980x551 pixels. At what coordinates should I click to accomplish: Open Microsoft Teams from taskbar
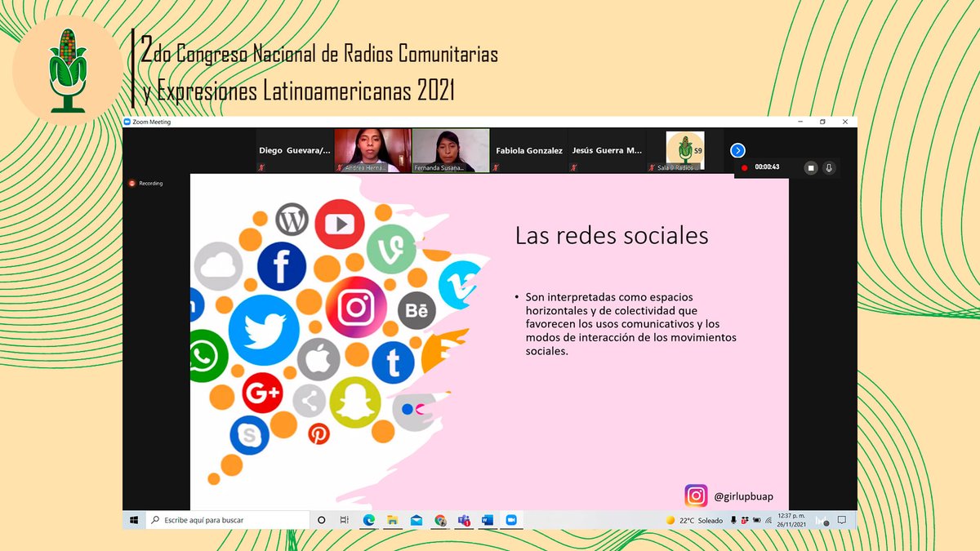click(x=464, y=520)
